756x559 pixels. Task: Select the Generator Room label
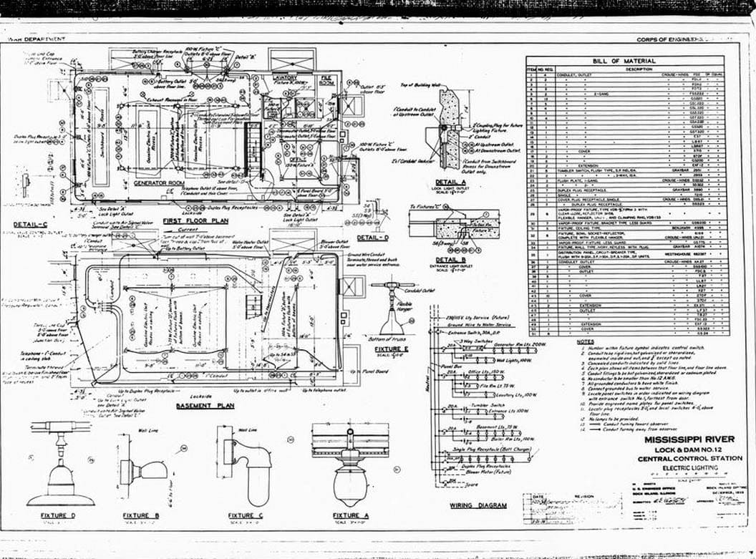(x=160, y=183)
